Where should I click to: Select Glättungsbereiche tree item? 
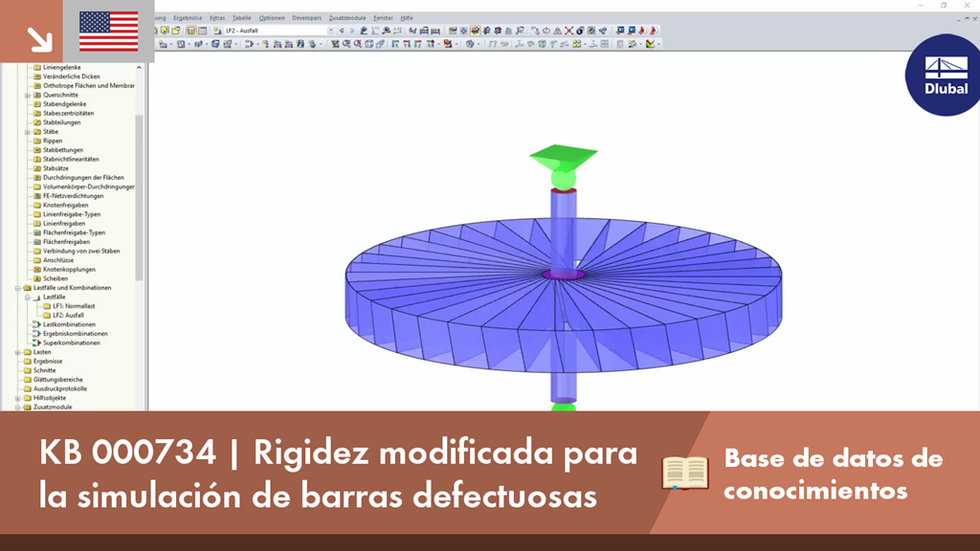pyautogui.click(x=57, y=380)
